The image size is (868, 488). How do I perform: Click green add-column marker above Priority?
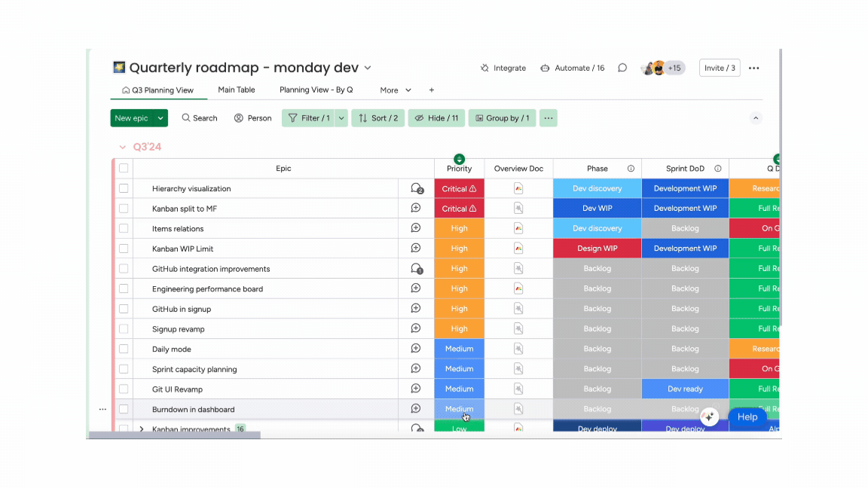[459, 160]
